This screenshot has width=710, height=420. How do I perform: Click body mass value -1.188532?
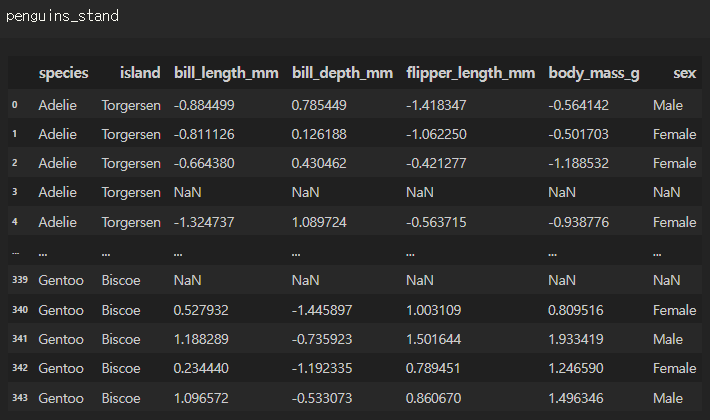click(579, 163)
